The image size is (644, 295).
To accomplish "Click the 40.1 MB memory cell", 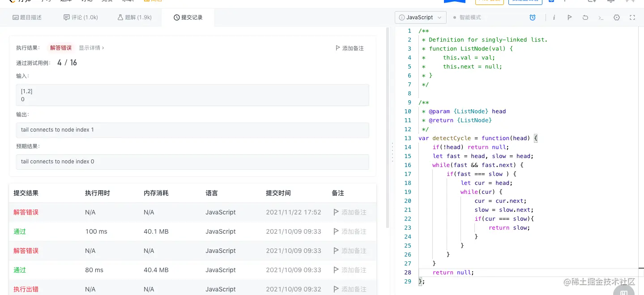I will (156, 231).
